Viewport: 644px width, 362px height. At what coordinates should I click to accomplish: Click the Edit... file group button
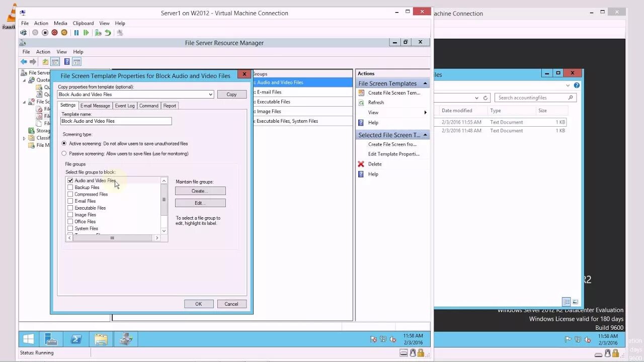(x=200, y=203)
